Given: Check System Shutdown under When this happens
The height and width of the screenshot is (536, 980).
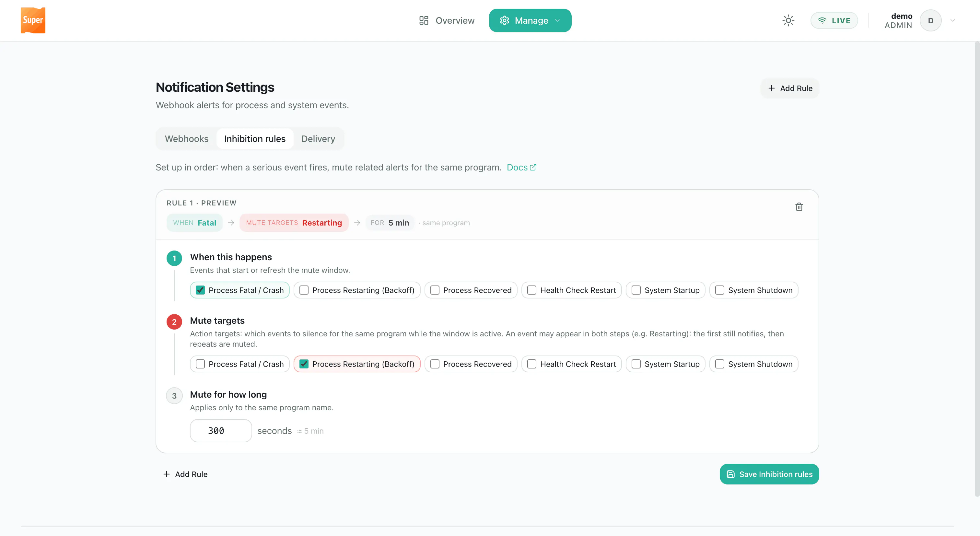Looking at the screenshot, I should (x=754, y=290).
